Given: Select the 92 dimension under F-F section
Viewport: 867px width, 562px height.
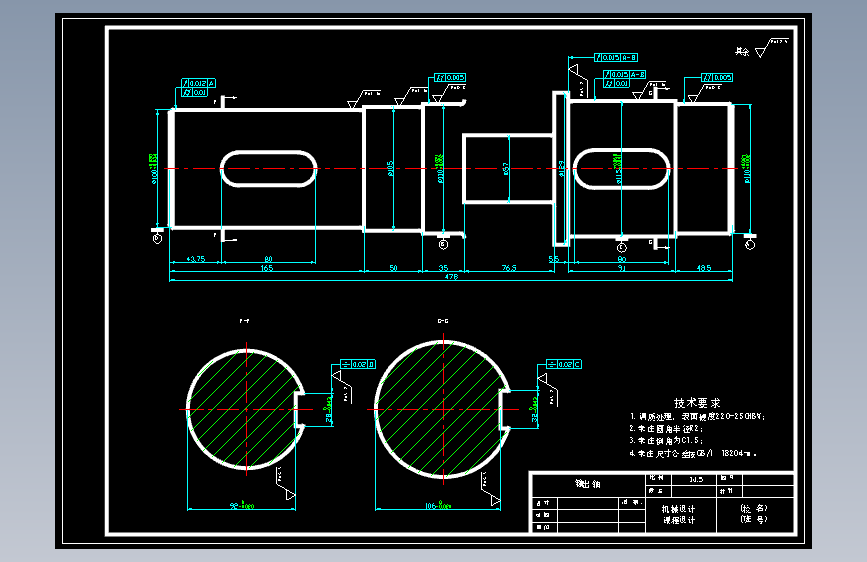Looking at the screenshot, I should (242, 506).
